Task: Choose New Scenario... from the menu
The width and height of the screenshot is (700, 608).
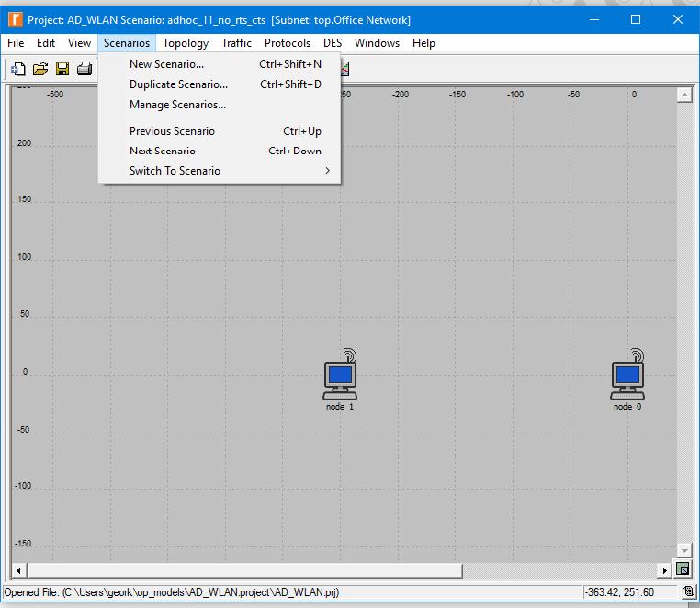Action: 220,64
